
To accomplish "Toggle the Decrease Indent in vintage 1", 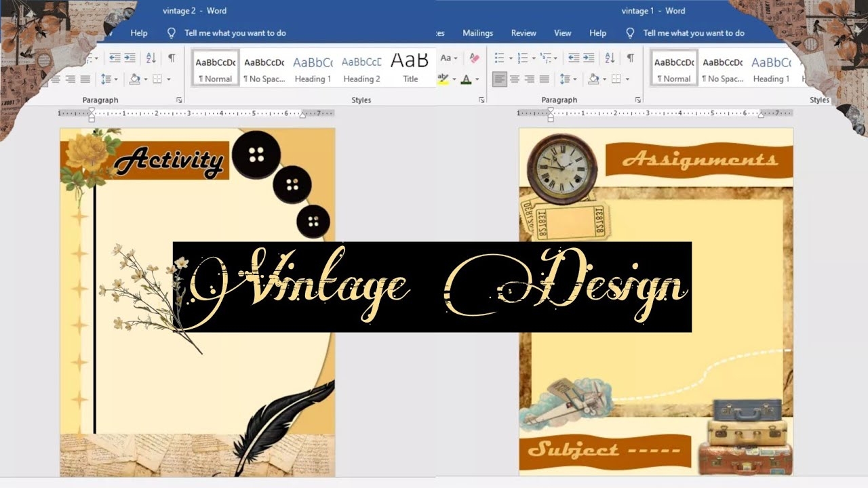I will click(573, 58).
